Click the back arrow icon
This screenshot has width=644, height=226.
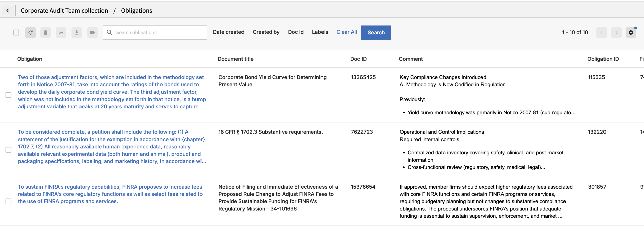(x=8, y=10)
